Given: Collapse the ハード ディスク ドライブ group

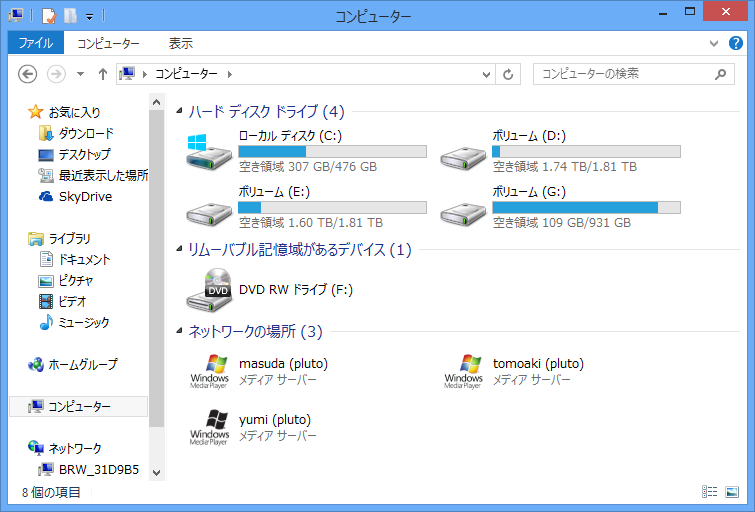Looking at the screenshot, I should [x=179, y=112].
